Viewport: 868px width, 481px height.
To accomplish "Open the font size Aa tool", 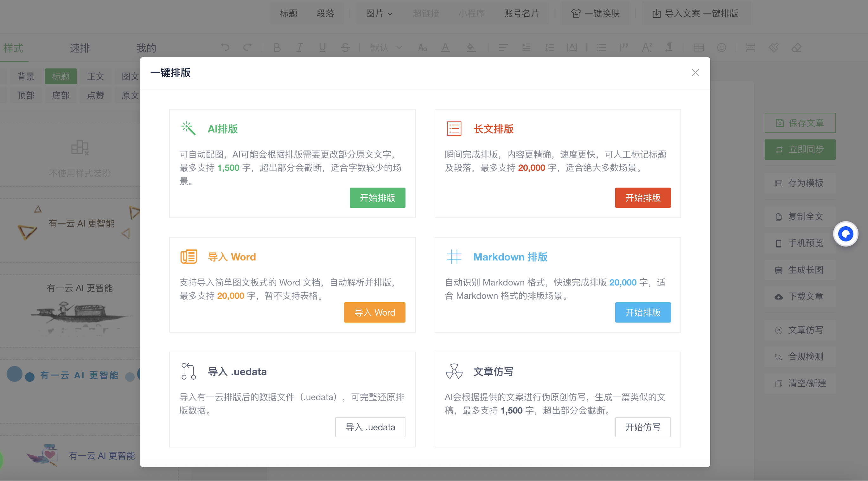I will click(423, 48).
